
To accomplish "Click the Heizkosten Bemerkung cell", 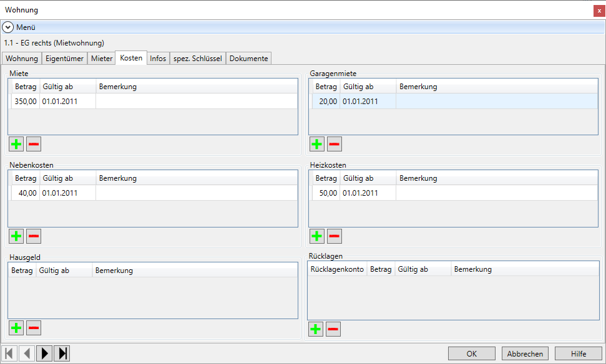I will tap(496, 193).
